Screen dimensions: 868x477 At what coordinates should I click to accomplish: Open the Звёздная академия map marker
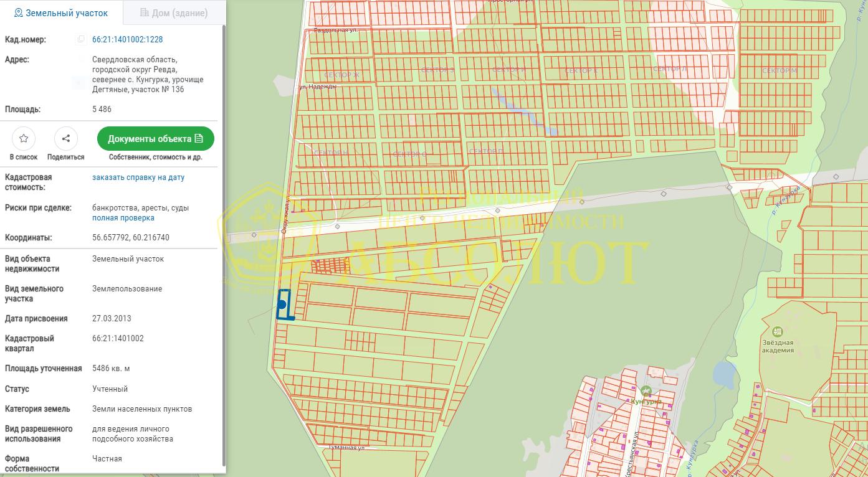[777, 332]
